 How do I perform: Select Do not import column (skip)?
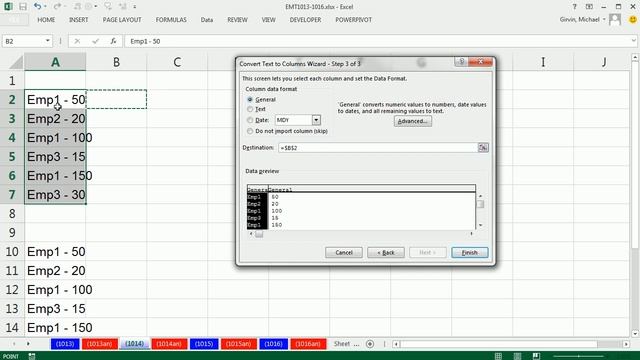click(x=250, y=131)
